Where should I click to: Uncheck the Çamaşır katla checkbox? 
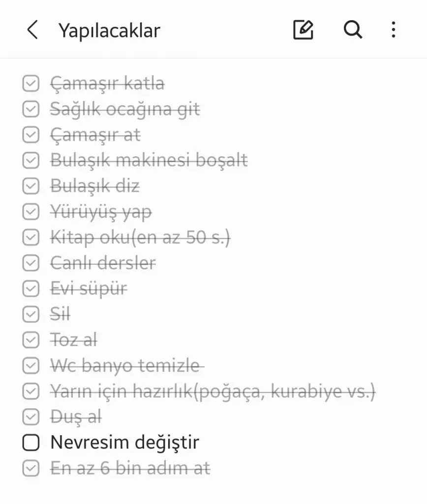click(x=31, y=84)
